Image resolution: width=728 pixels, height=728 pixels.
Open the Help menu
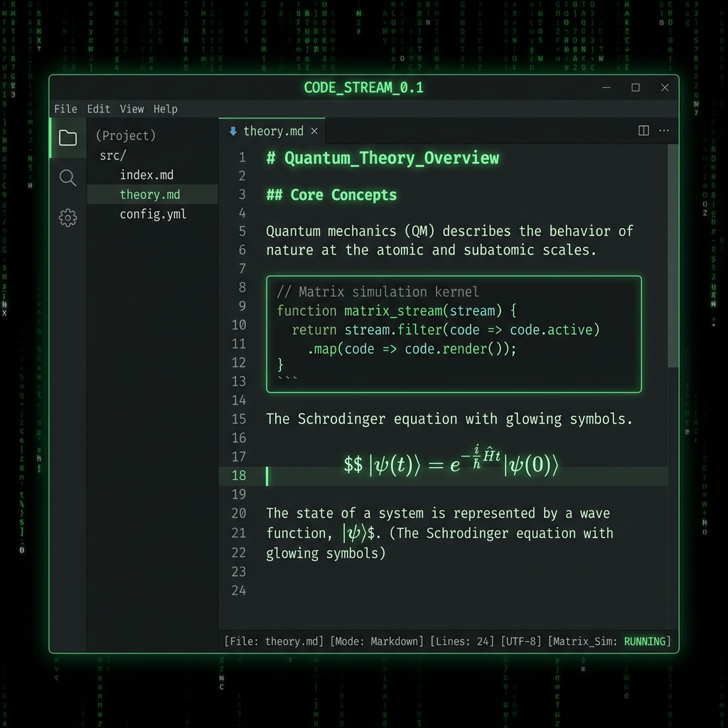coord(165,109)
